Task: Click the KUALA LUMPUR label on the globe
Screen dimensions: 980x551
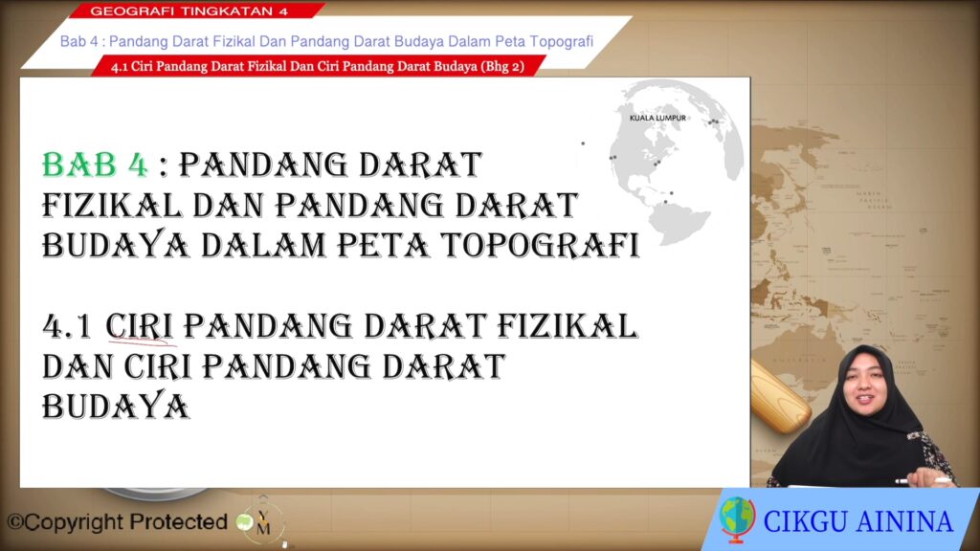Action: 657,118
